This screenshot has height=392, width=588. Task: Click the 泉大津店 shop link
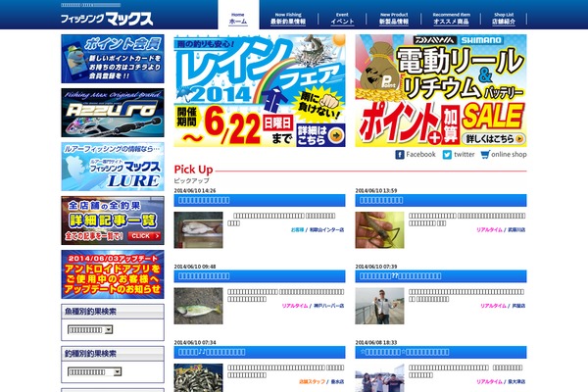[516, 382]
